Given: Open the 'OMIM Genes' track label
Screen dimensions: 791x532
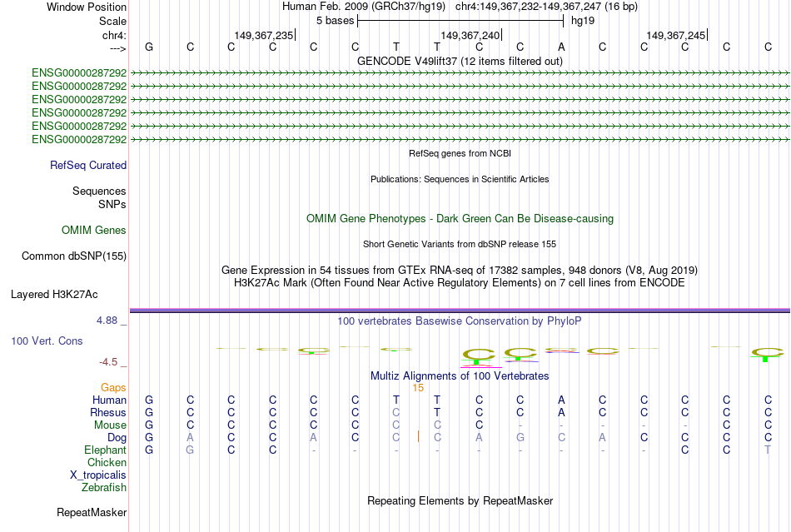Looking at the screenshot, I should [x=94, y=231].
